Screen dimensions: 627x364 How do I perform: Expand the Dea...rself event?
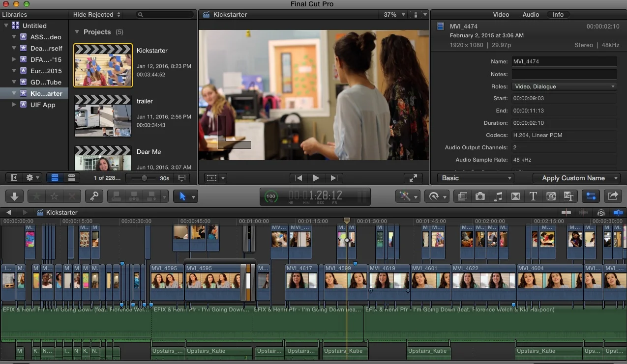pos(14,48)
